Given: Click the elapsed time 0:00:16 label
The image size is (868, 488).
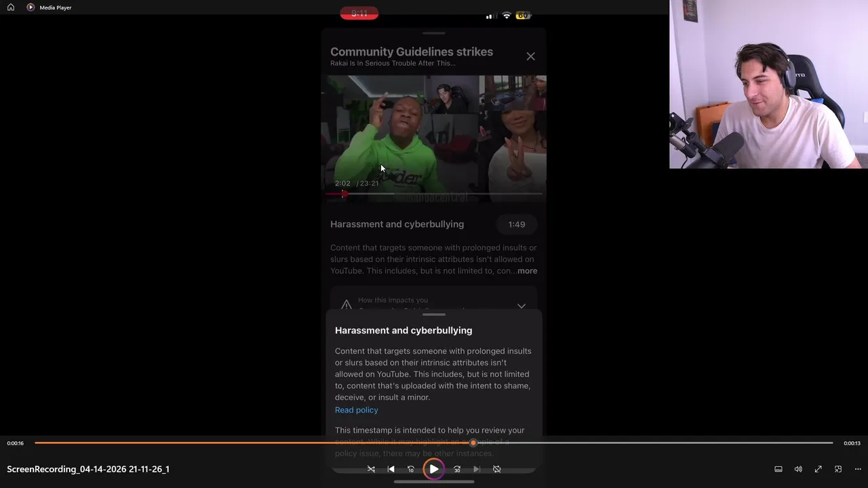Looking at the screenshot, I should [x=16, y=443].
